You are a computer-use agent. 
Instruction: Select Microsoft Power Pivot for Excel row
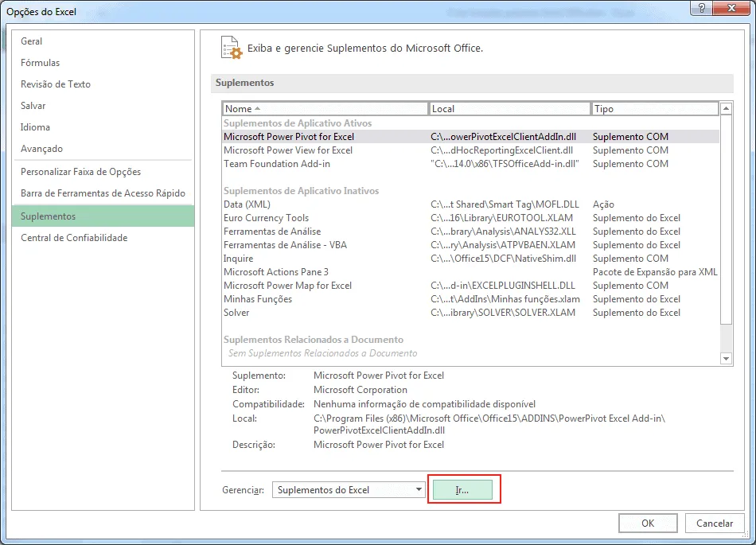click(470, 137)
